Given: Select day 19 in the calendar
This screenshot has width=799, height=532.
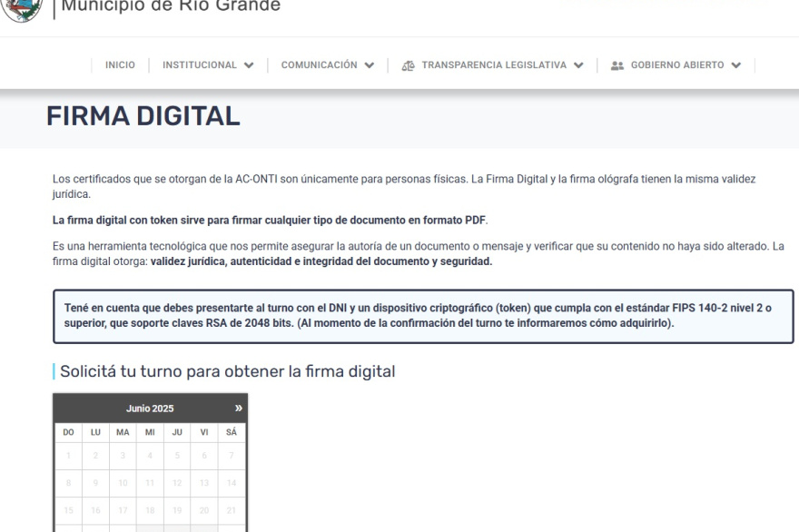Looking at the screenshot, I should click(177, 510).
